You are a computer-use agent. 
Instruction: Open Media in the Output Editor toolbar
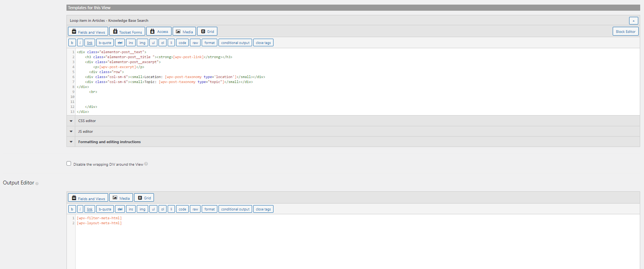[x=121, y=198]
